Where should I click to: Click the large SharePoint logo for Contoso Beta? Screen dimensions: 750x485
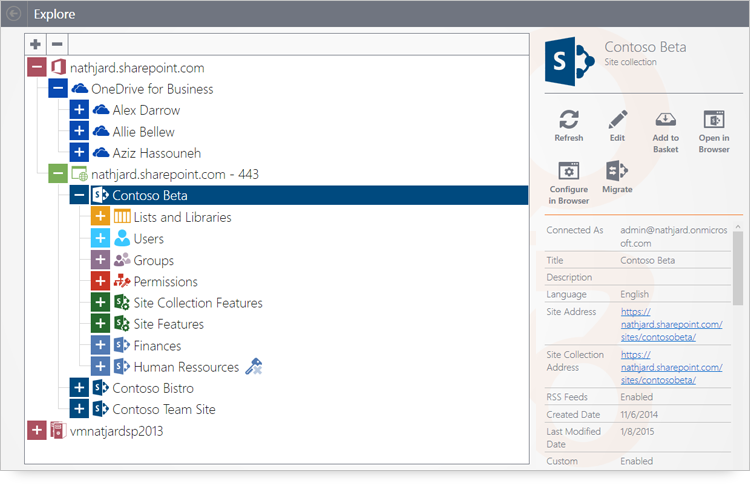pos(569,61)
